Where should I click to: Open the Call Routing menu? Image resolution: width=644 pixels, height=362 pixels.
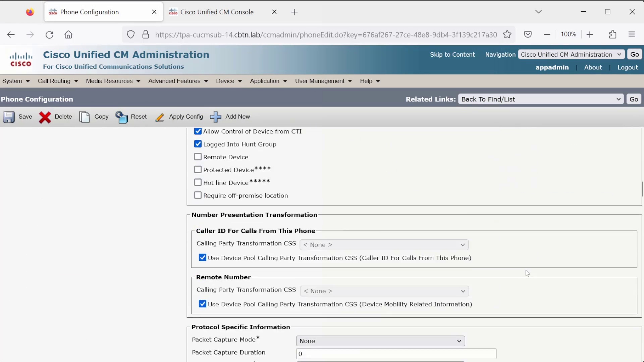(x=54, y=80)
